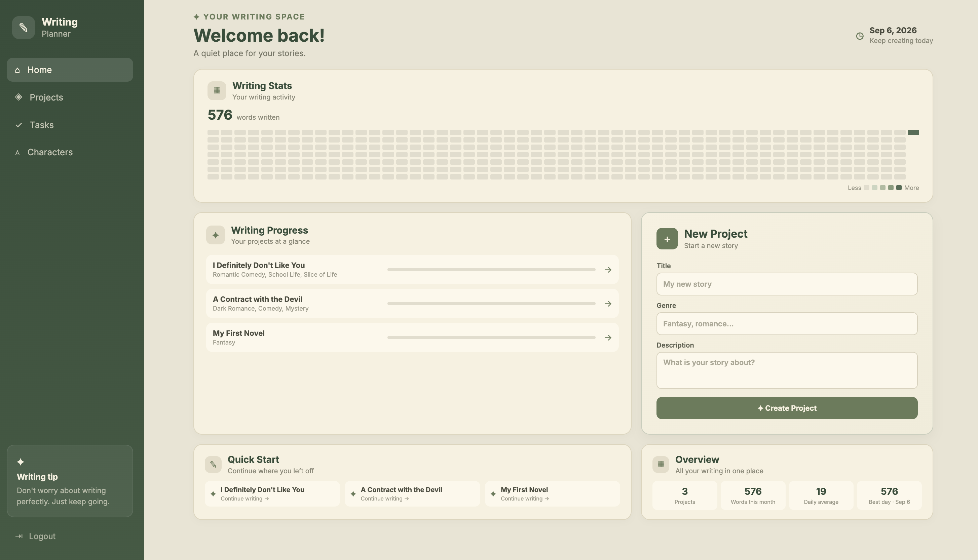This screenshot has width=978, height=560.
Task: Click the Best day · Sep 6 stat
Action: (x=889, y=495)
